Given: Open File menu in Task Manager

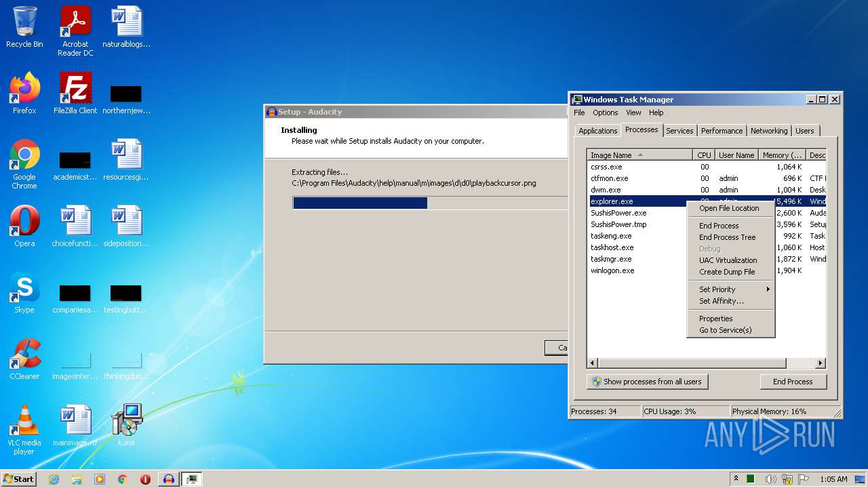Looking at the screenshot, I should pyautogui.click(x=579, y=113).
